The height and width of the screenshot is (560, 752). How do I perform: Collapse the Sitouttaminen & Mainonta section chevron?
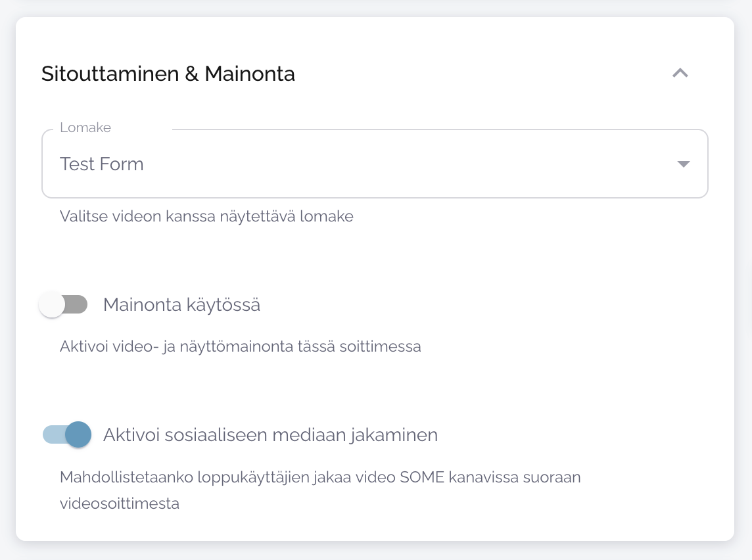(x=680, y=74)
